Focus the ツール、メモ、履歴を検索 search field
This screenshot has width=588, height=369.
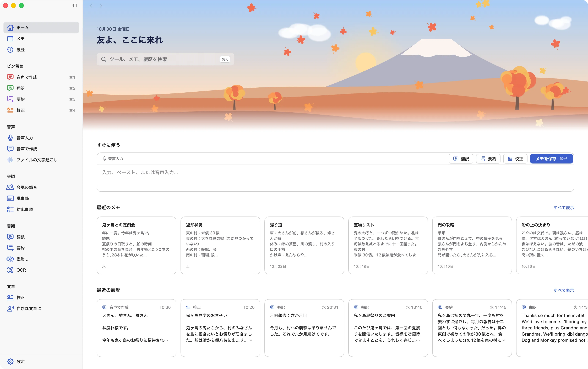[x=165, y=59]
